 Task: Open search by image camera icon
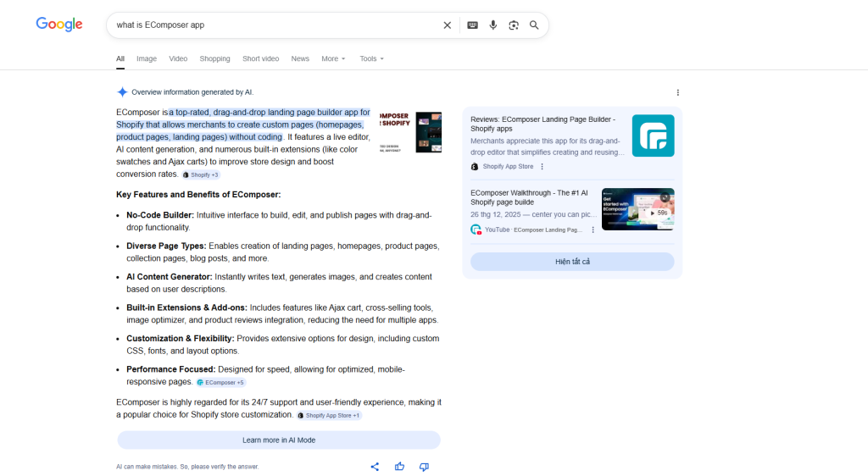(514, 25)
